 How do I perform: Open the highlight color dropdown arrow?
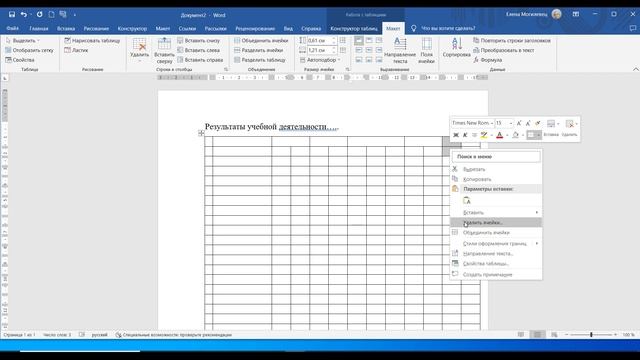491,135
